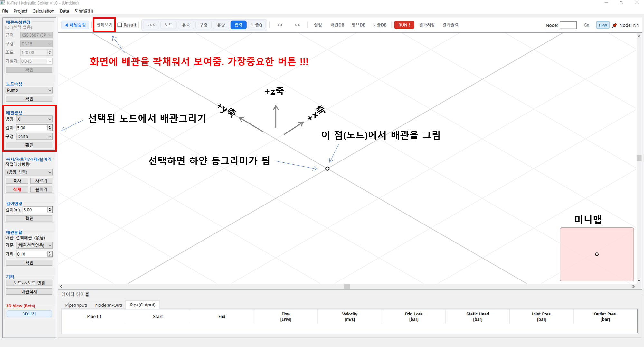Click the pin icon beside Node: N1
The image size is (644, 347).
click(x=614, y=25)
